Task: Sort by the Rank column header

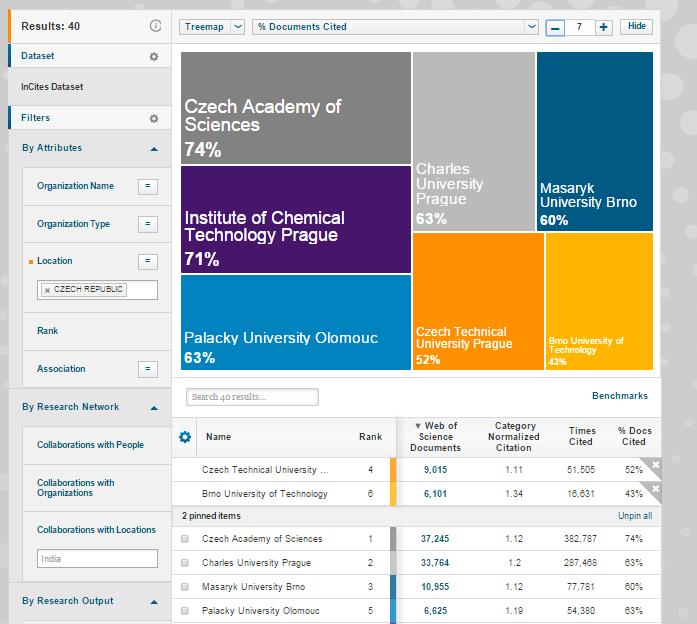Action: [370, 437]
